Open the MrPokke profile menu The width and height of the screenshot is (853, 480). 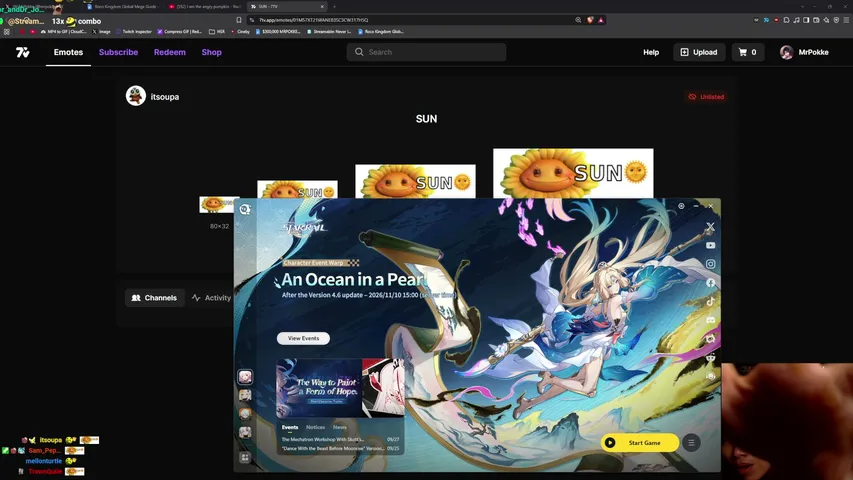pyautogui.click(x=804, y=52)
